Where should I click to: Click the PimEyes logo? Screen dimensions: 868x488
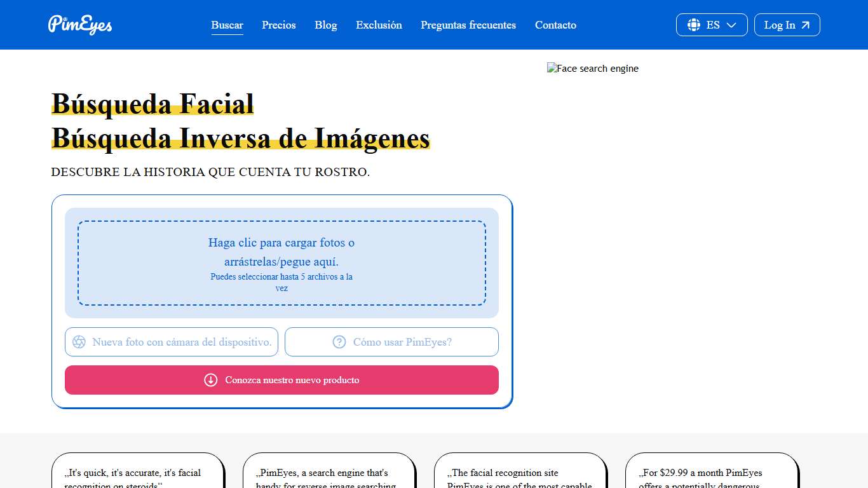(x=79, y=25)
